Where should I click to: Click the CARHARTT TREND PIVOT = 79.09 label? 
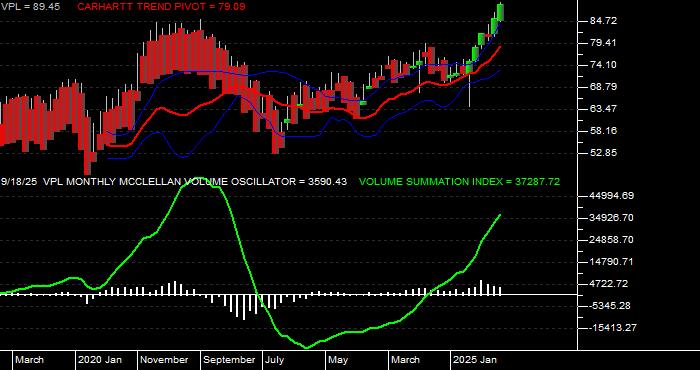(x=162, y=7)
